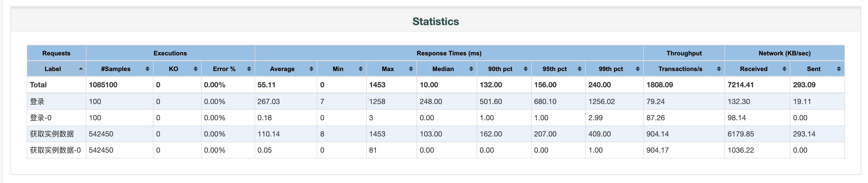This screenshot has width=868, height=183.
Task: Click the Median column sort arrows
Action: click(x=471, y=69)
